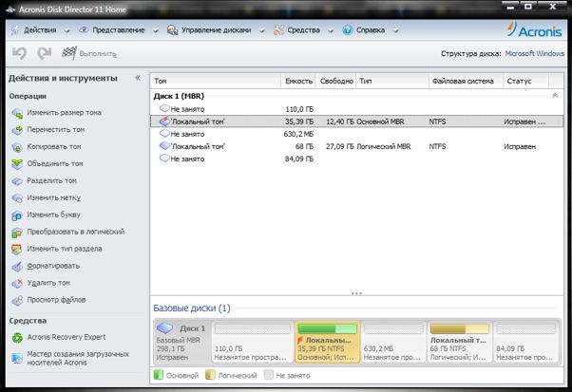Sort by the Емкость column header
The height and width of the screenshot is (392, 572).
click(298, 81)
